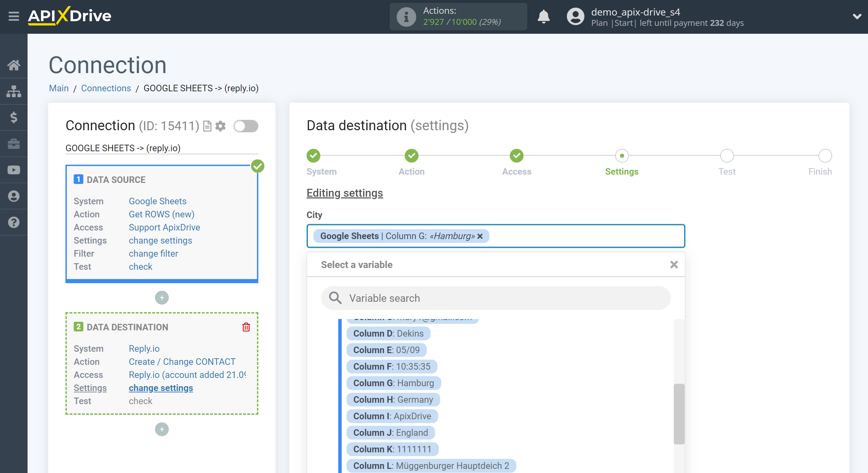Open help question mark icon
Screen dimensions: 868x473
point(14,222)
